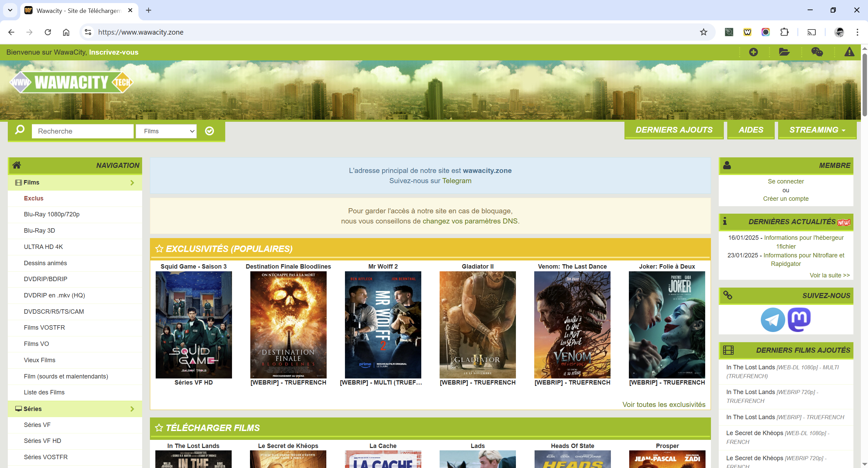
Task: Close the Wawacity browser tab
Action: (x=130, y=11)
